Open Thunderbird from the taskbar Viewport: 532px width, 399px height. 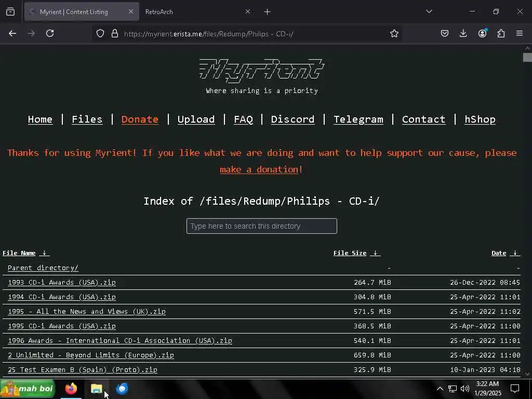pos(122,389)
